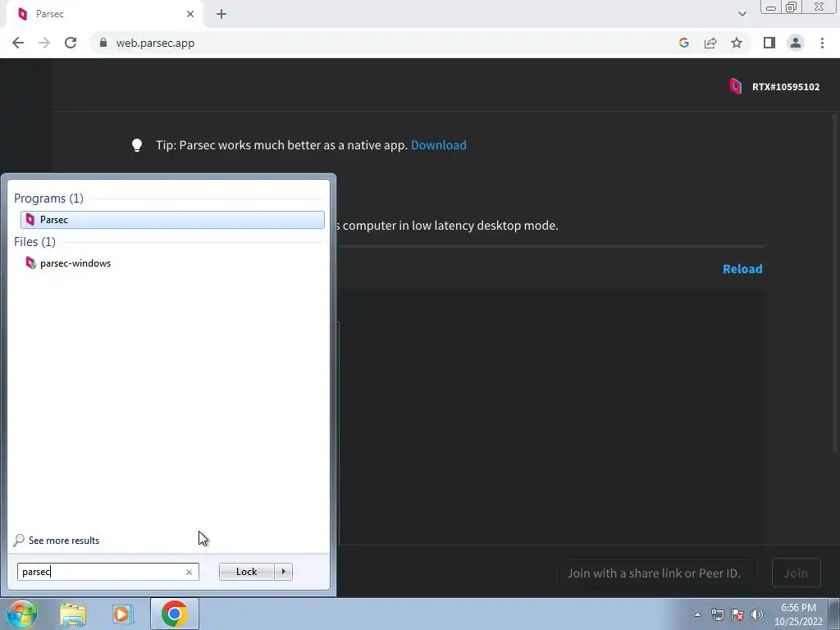Click the parsec-windows file icon
Screen dimensions: 840x630
click(x=30, y=263)
